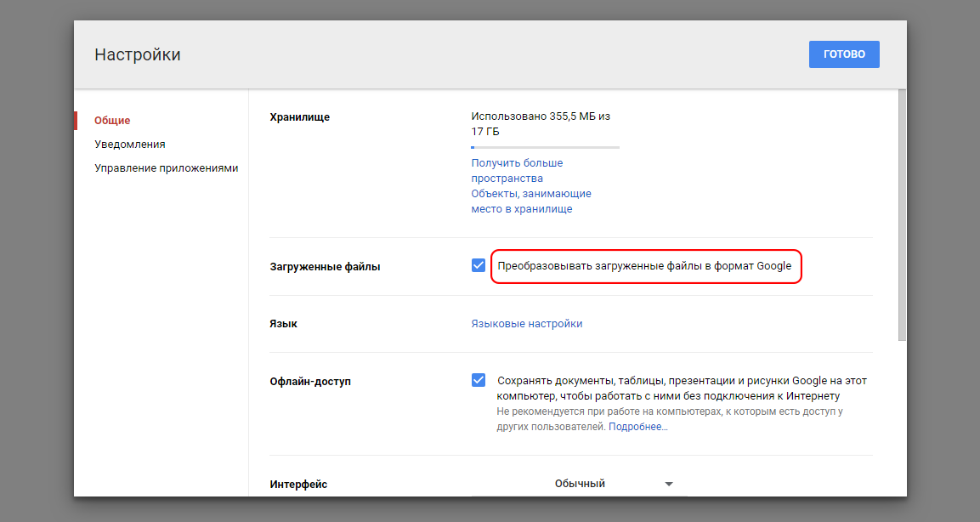Click the Хранилище section label
Viewport: 980px width, 522px height.
[299, 117]
